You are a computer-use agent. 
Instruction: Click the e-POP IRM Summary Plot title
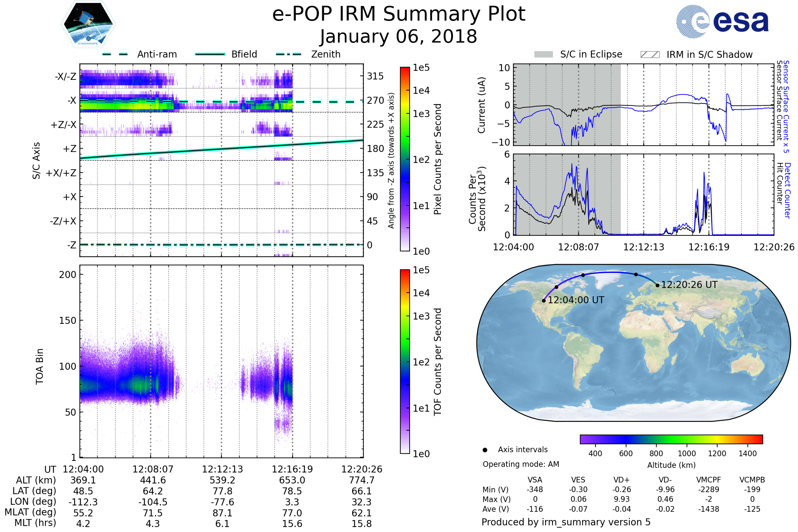click(399, 14)
